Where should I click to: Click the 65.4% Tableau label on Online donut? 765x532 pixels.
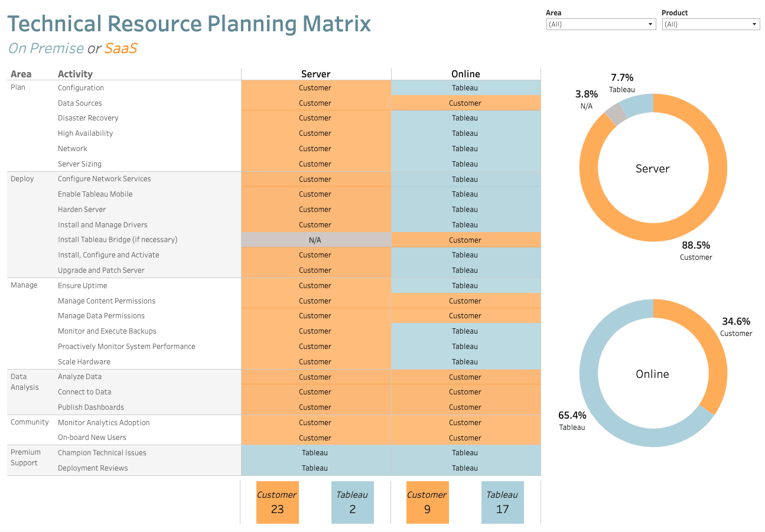572,420
